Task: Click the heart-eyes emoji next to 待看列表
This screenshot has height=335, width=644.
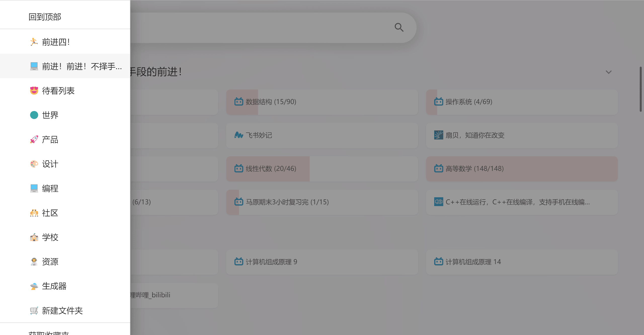Action: [x=34, y=90]
